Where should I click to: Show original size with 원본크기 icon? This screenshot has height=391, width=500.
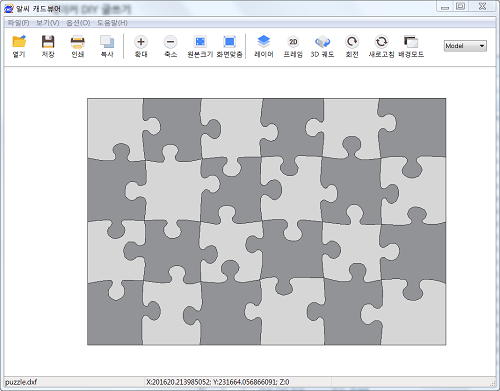tap(200, 46)
